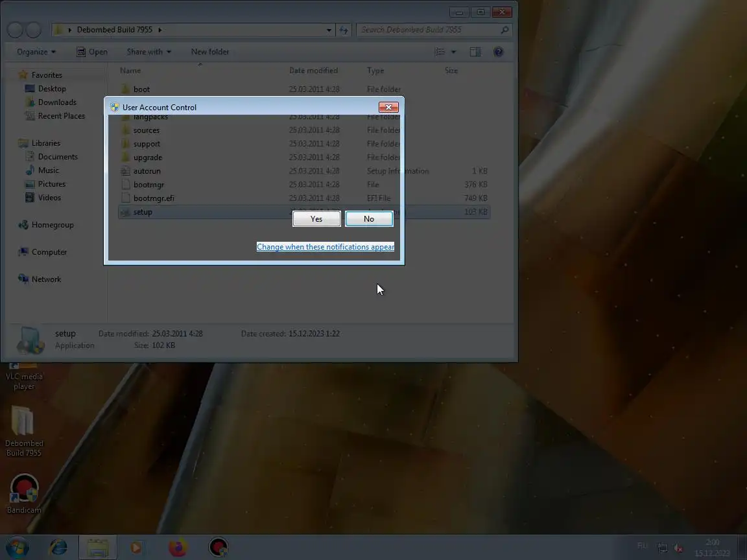Expand breadcrumb arrow after Debombed Build 7955
The image size is (747, 560).
(160, 30)
